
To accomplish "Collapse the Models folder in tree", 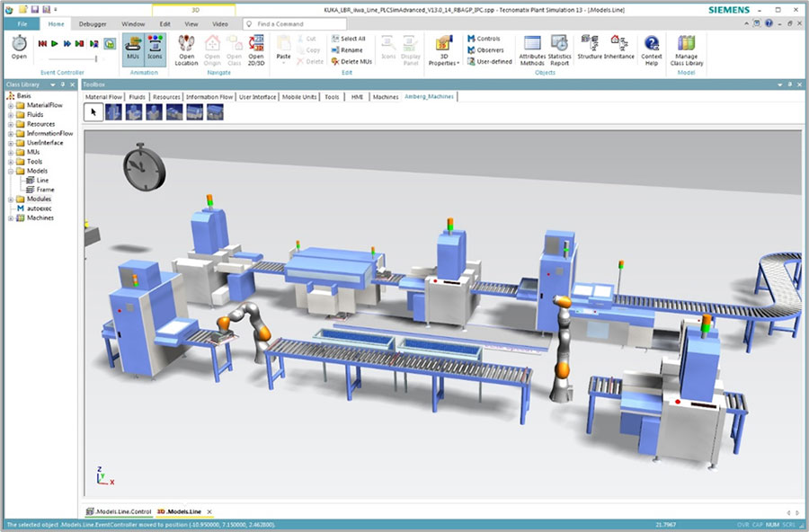I will coord(10,171).
